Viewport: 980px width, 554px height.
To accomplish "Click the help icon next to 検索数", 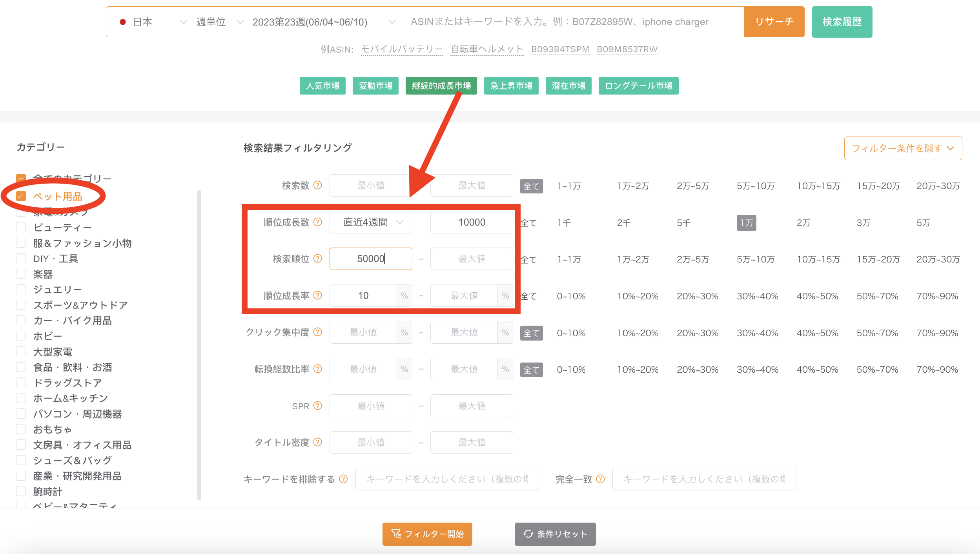I will tap(318, 185).
